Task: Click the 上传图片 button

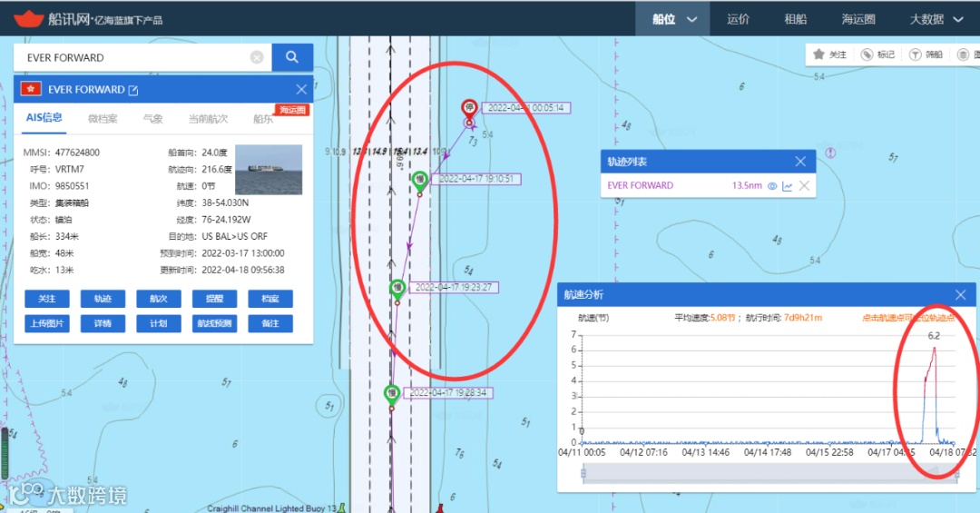Action: click(x=47, y=323)
